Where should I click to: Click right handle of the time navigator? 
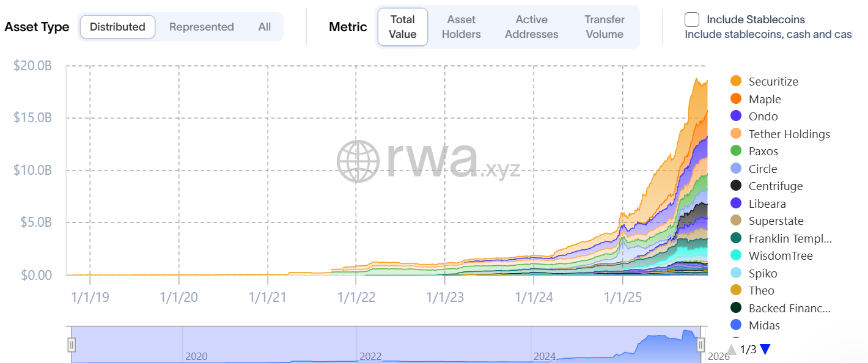(701, 345)
